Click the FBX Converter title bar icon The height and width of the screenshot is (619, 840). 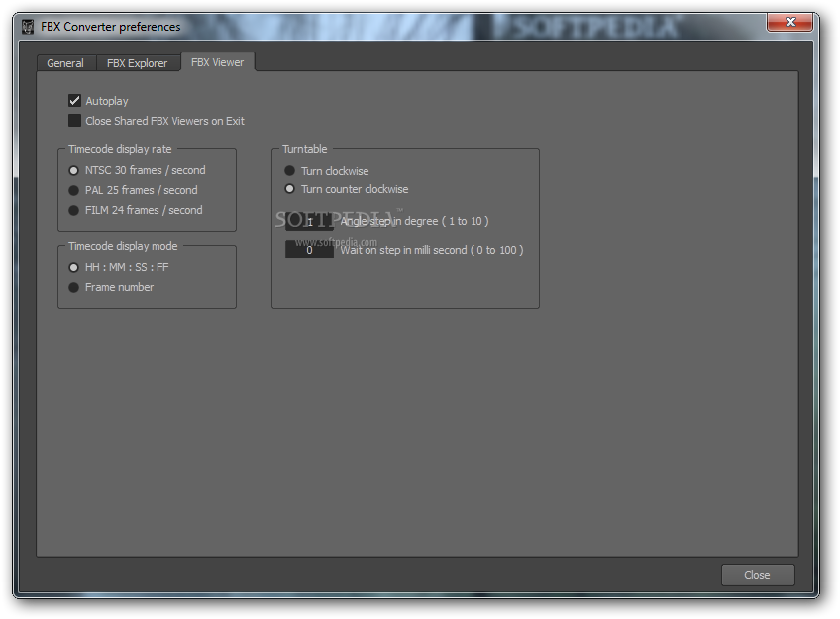28,26
